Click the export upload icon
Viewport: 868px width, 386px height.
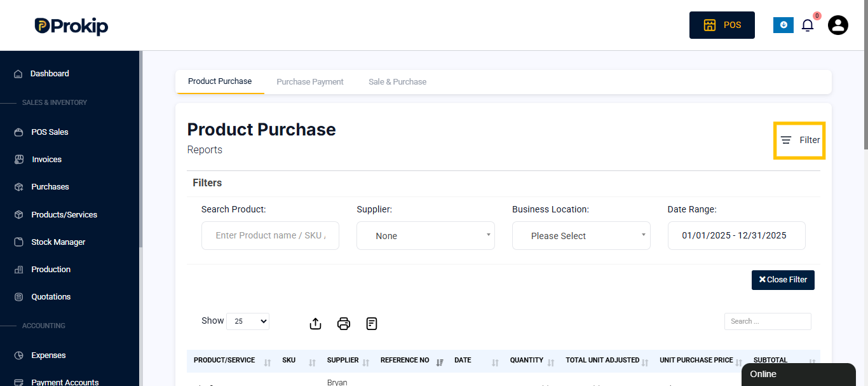coord(315,324)
